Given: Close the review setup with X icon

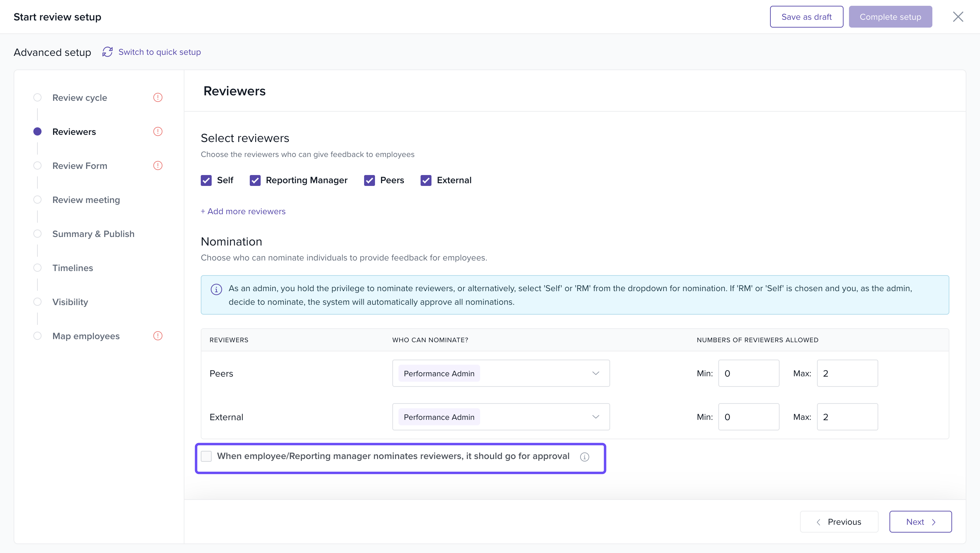Looking at the screenshot, I should click(958, 17).
